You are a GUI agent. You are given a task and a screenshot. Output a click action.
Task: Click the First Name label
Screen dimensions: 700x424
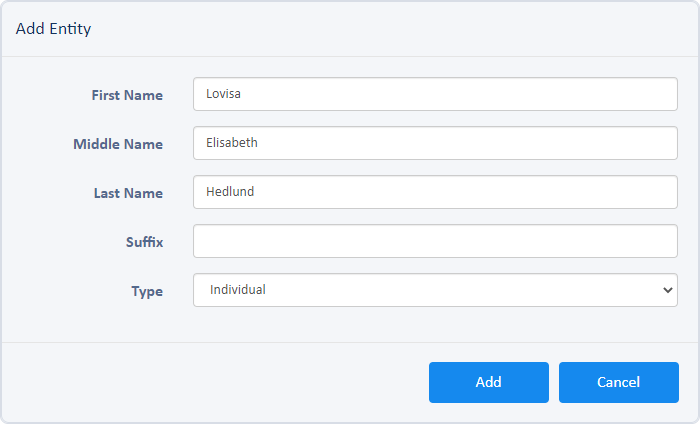tap(127, 95)
